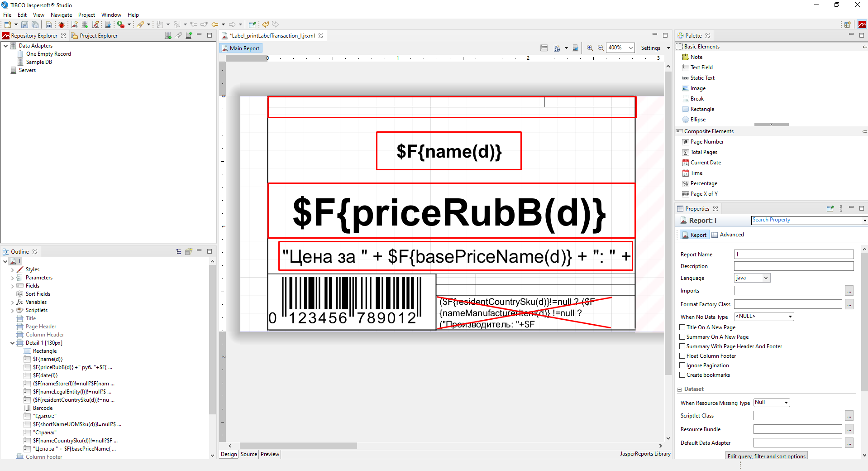Check the Ignore Pagination option
The height and width of the screenshot is (471, 868).
click(682, 365)
